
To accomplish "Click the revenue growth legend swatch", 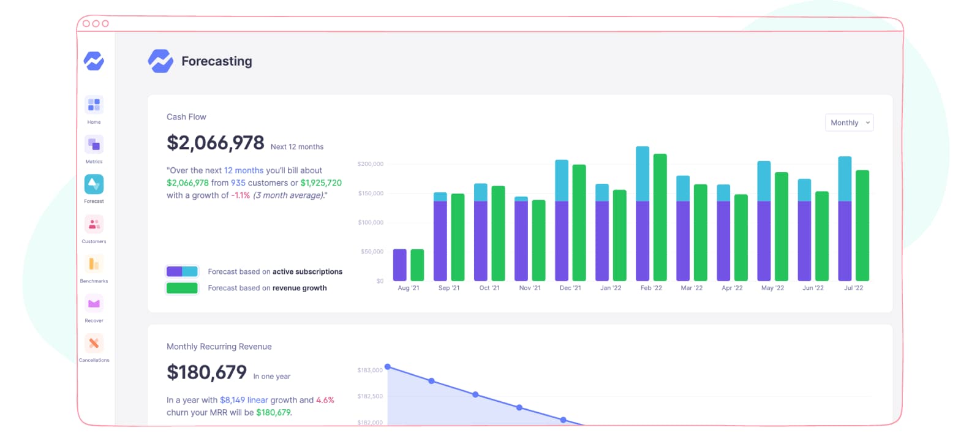I will (182, 288).
